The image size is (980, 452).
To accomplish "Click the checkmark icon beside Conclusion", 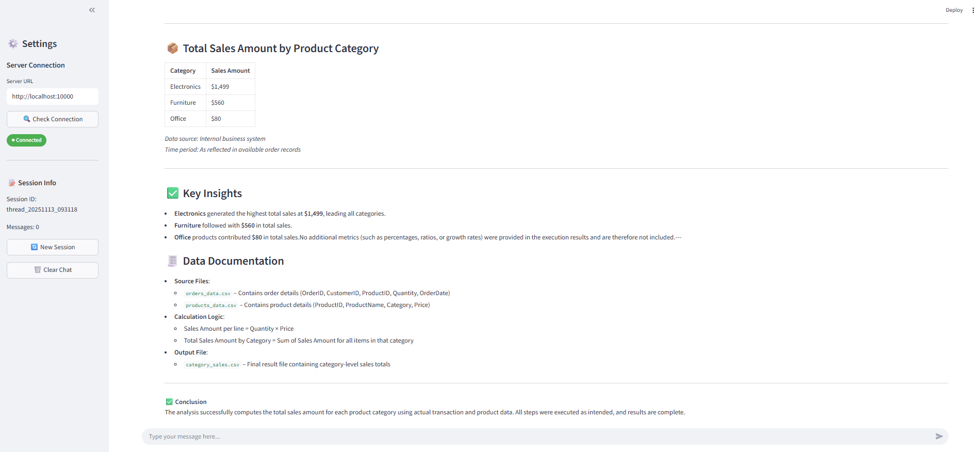I will point(169,402).
